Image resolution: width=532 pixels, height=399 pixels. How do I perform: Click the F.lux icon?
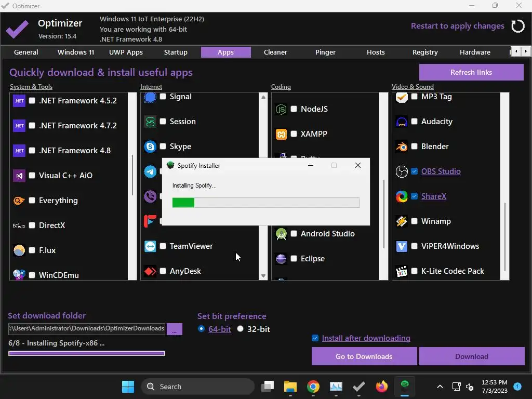point(19,250)
